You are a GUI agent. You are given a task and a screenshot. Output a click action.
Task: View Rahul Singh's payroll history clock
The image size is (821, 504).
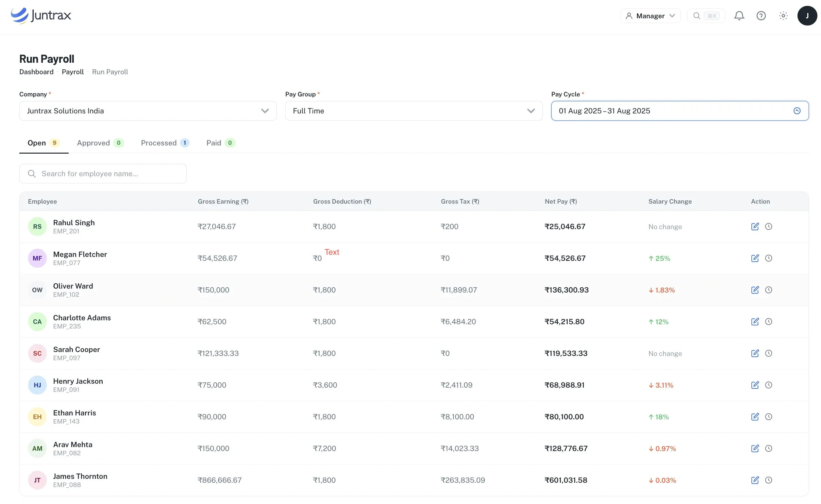(768, 227)
